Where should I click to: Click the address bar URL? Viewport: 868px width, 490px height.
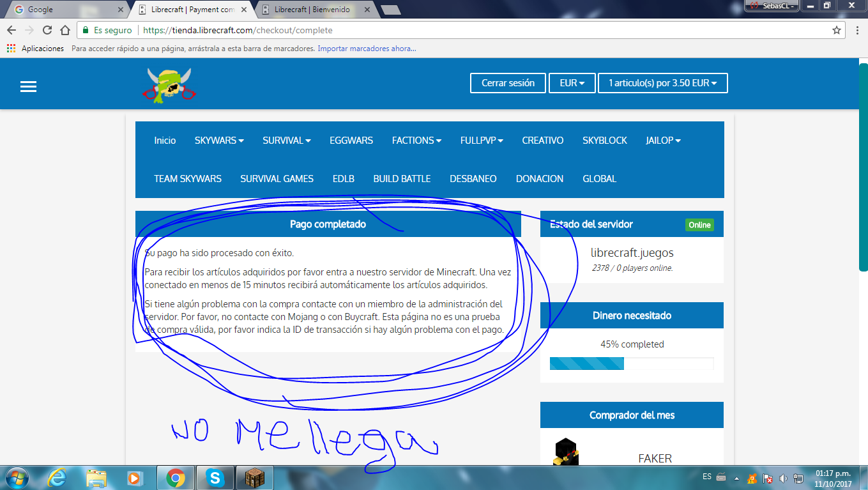[238, 30]
